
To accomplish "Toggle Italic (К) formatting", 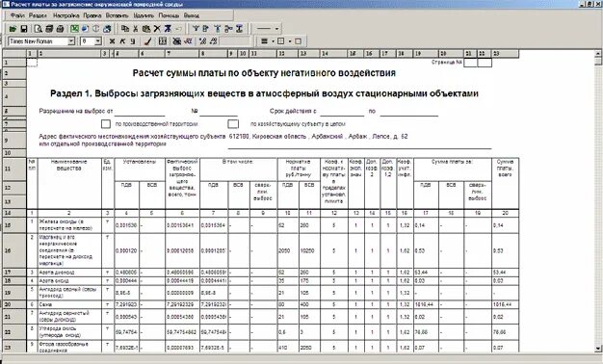I will [122, 41].
